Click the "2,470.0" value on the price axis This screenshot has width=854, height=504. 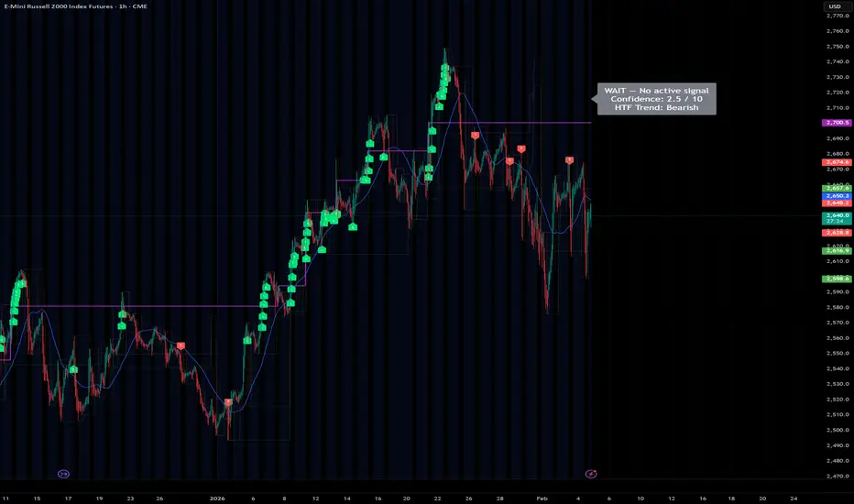pyautogui.click(x=838, y=477)
